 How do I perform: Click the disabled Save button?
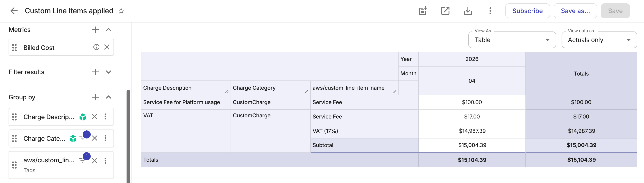[615, 11]
